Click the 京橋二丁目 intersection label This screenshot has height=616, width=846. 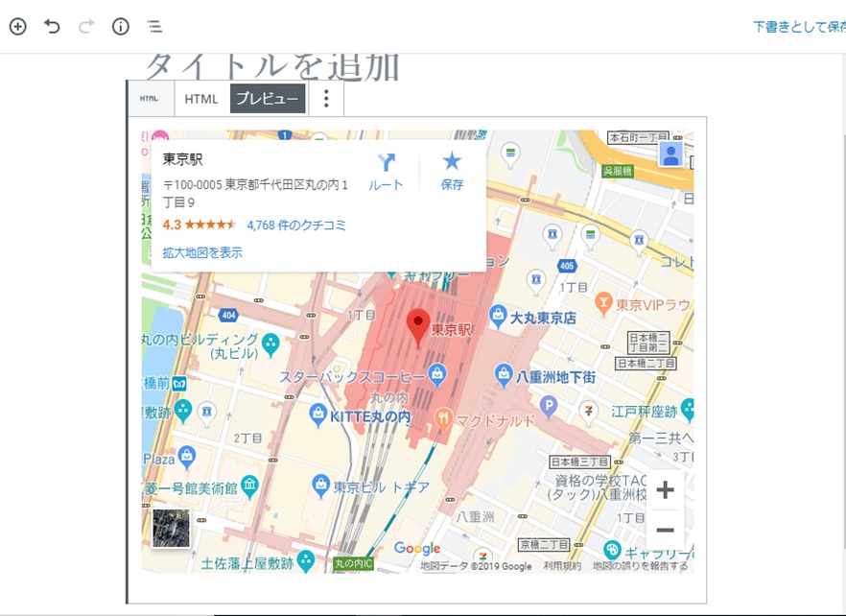tap(544, 545)
